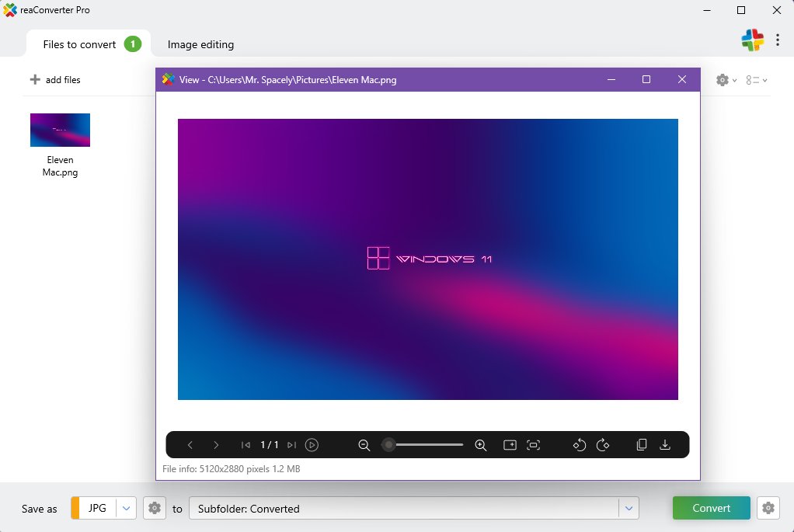Click the Eleven Mac.png file name

click(61, 166)
